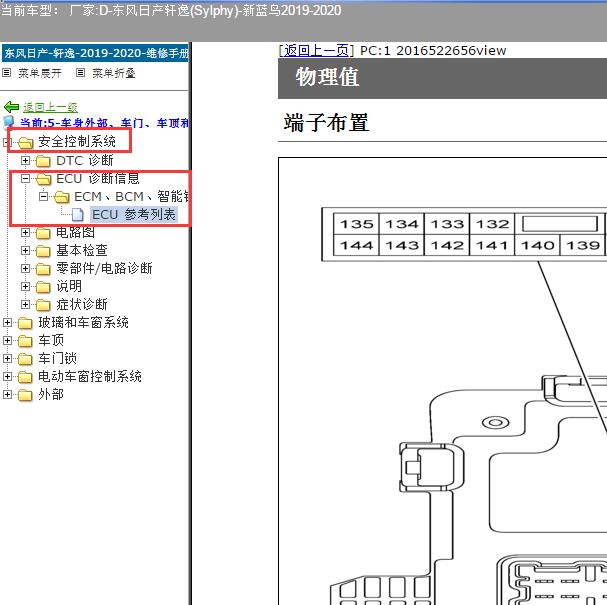Click the 菜单展开 list icon
This screenshot has width=607, height=605.
pyautogui.click(x=7, y=72)
